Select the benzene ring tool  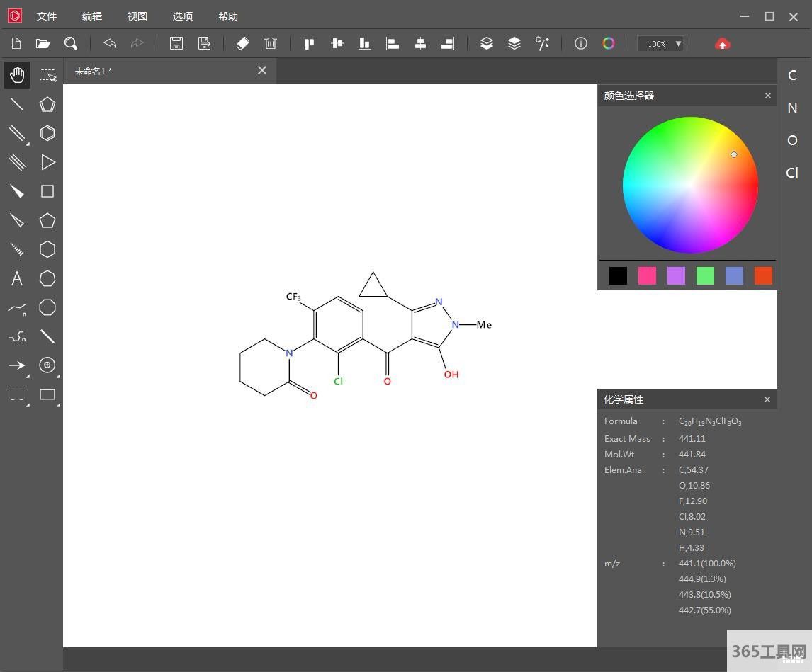[47, 133]
